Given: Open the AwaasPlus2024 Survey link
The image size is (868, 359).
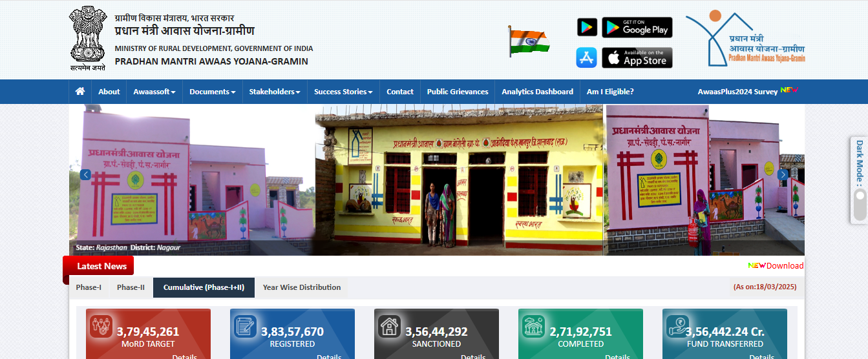Looking at the screenshot, I should 737,92.
